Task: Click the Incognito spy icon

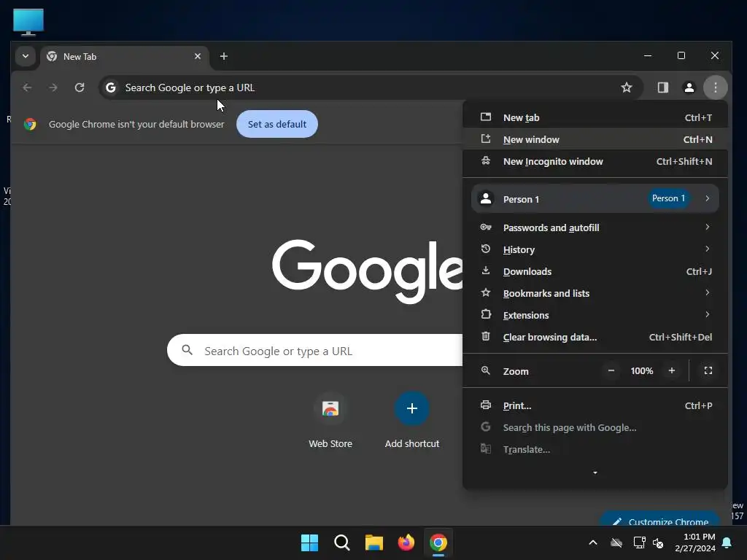Action: pos(485,161)
